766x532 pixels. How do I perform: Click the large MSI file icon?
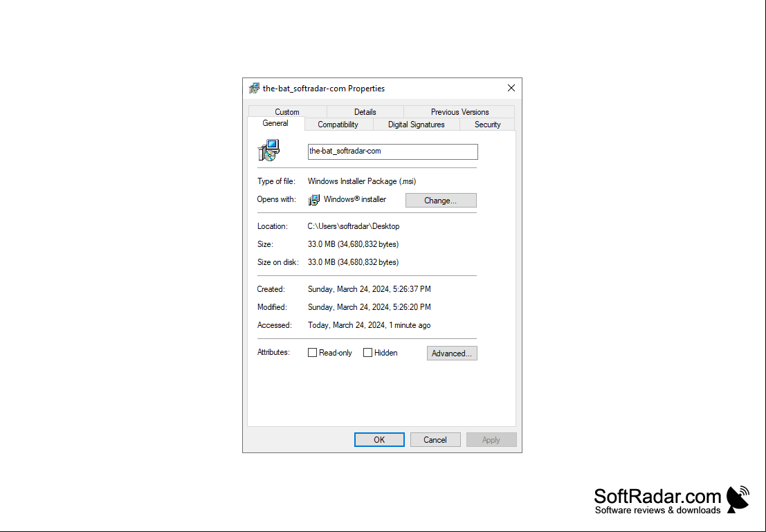pyautogui.click(x=268, y=150)
